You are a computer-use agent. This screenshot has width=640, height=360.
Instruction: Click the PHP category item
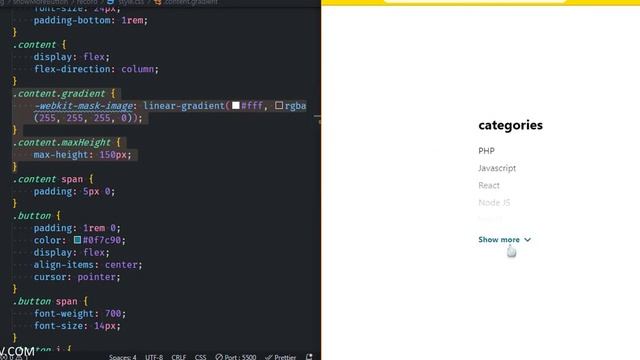487,151
